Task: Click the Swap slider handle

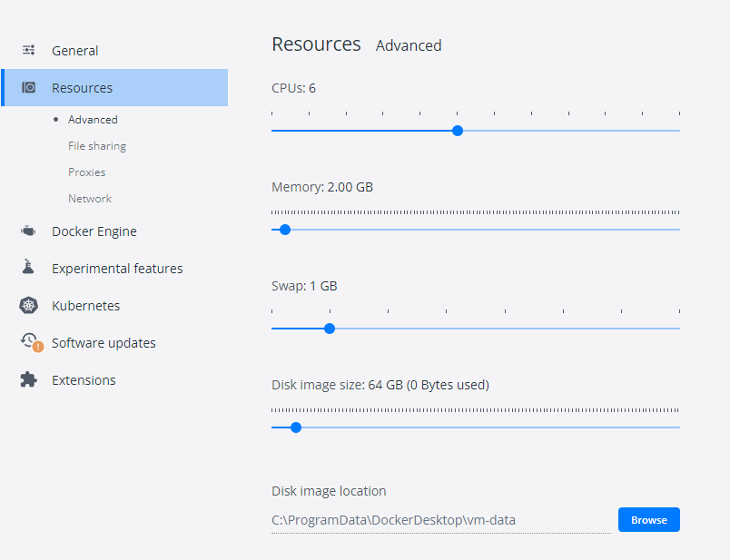Action: point(330,329)
